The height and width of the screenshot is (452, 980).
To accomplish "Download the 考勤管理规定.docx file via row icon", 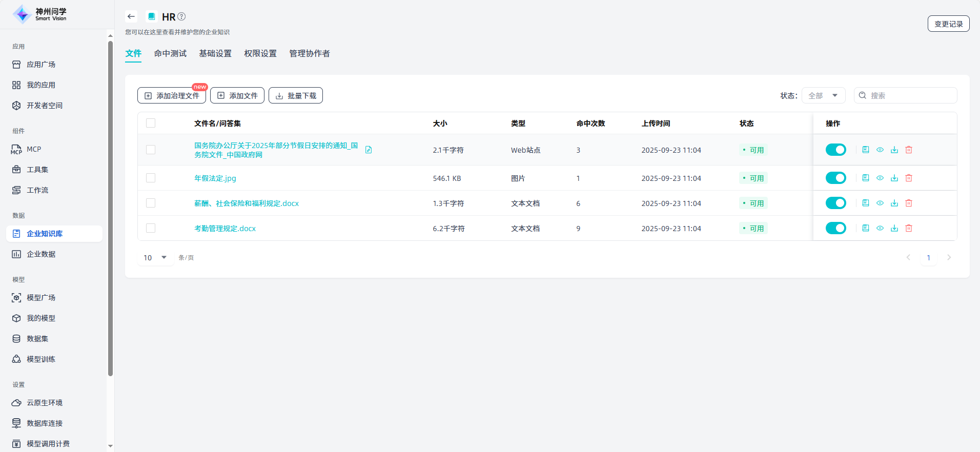I will click(894, 228).
